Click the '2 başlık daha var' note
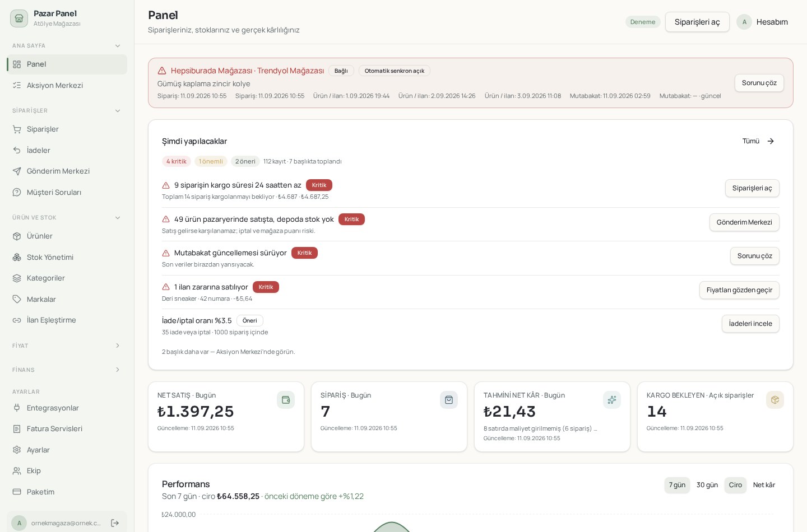Image resolution: width=807 pixels, height=532 pixels. point(229,352)
